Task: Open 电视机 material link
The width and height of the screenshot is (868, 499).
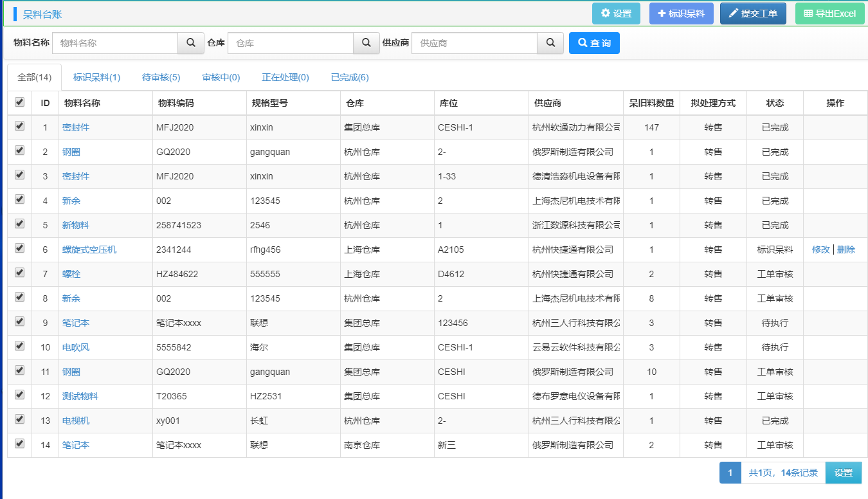Action: pos(76,421)
